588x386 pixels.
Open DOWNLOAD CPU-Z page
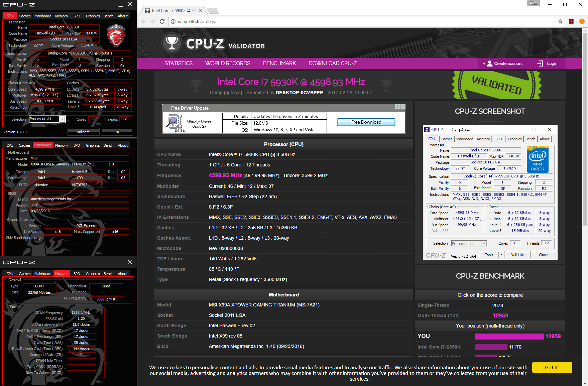(333, 63)
